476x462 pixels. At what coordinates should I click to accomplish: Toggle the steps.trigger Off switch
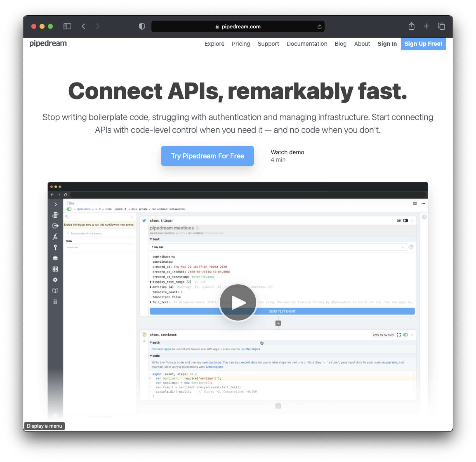click(405, 221)
